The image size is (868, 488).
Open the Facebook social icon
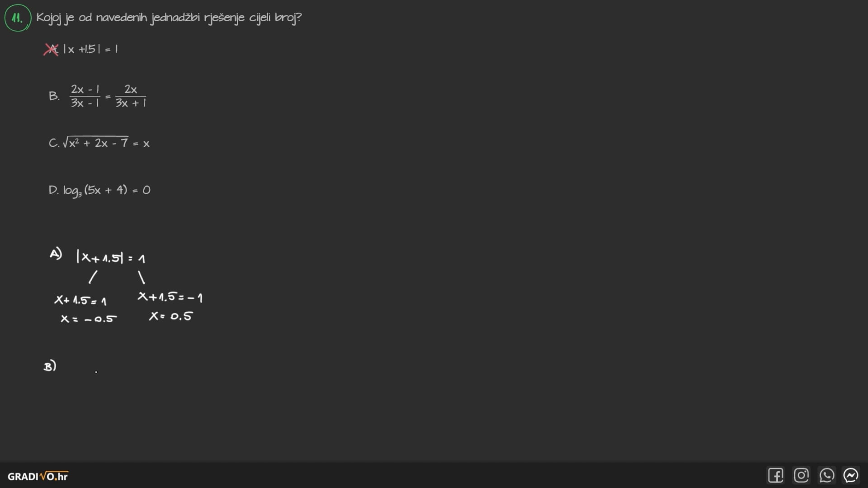pos(775,475)
